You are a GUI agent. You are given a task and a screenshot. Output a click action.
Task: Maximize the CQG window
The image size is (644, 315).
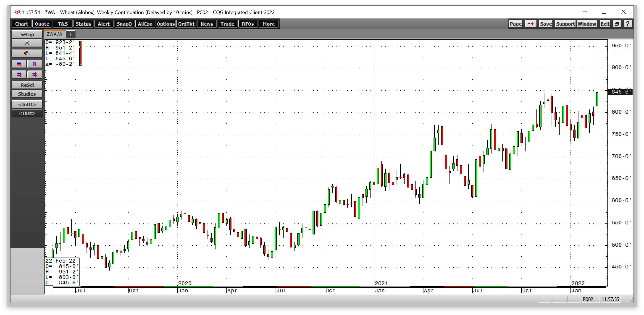(x=604, y=12)
